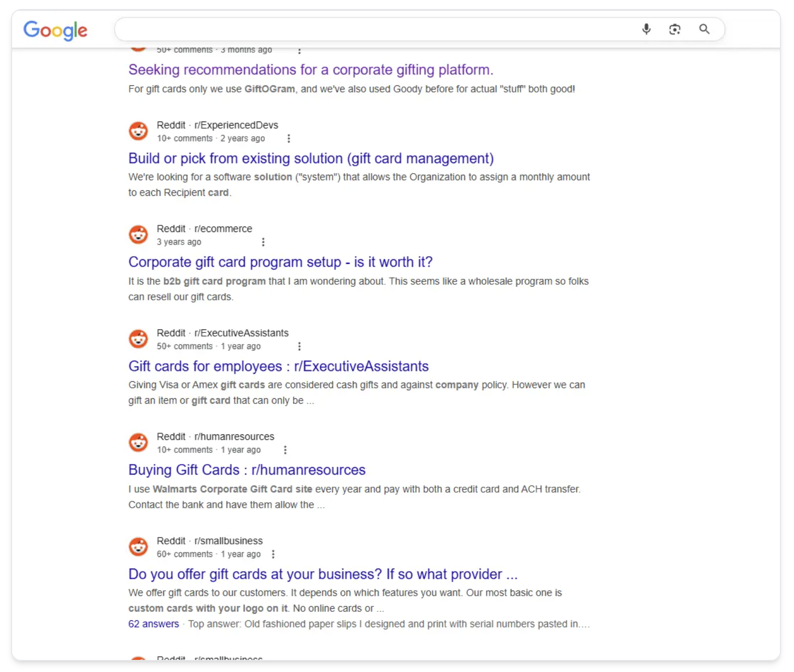Open the corporate gifting platform recommendations result
794x672 pixels.
(311, 69)
